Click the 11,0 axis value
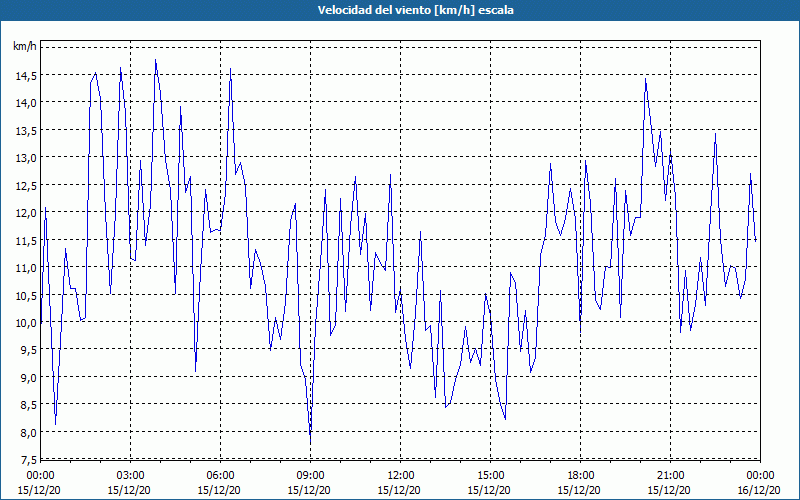This screenshot has height=500, width=800. coord(26,268)
